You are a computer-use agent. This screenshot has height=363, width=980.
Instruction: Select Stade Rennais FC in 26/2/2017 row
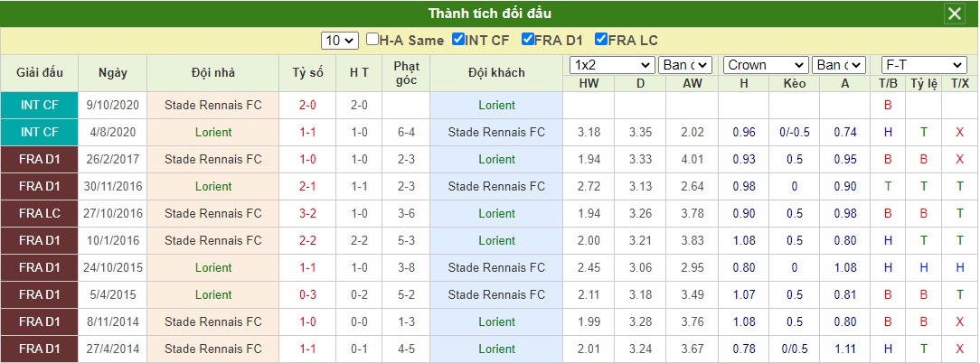(213, 159)
